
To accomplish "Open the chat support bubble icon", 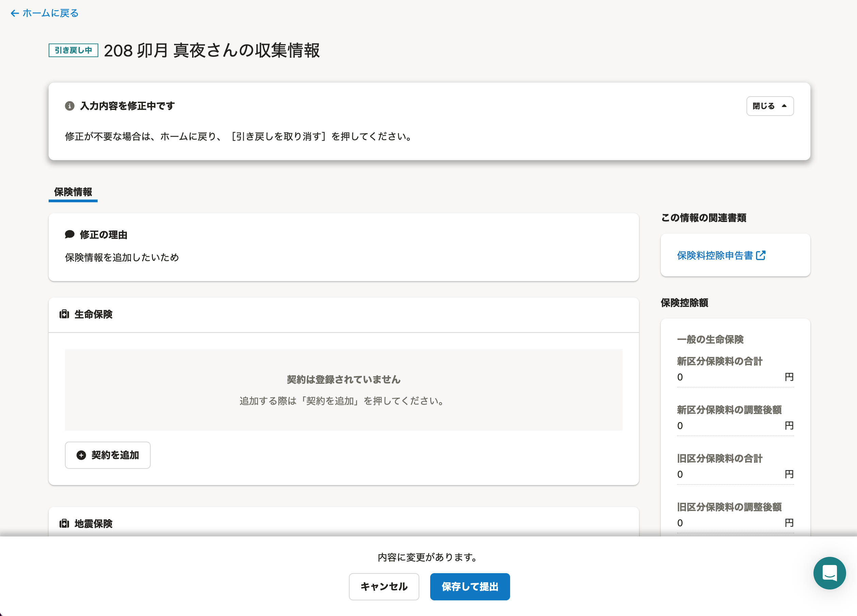I will (829, 572).
